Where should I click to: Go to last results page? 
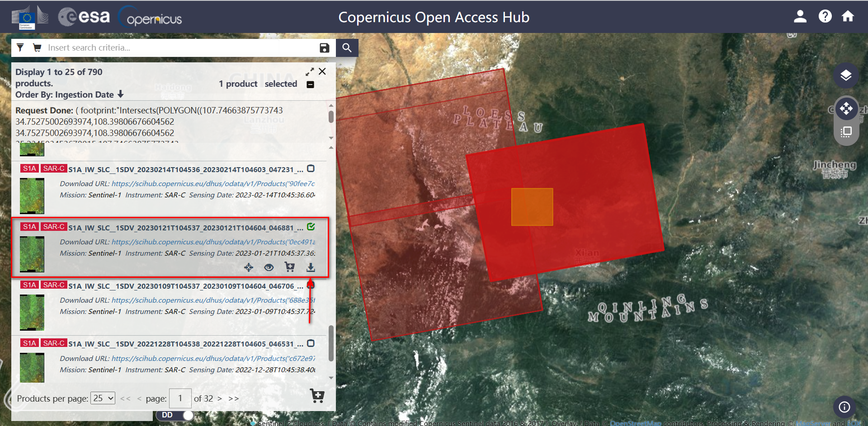[x=234, y=398]
